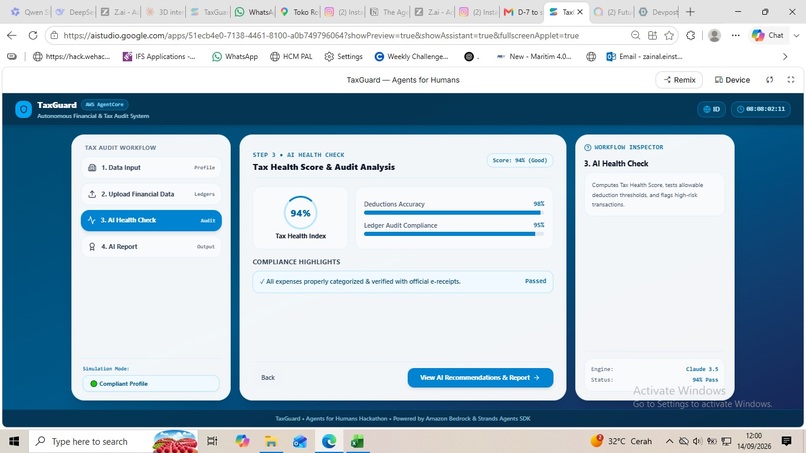This screenshot has height=453, width=806.
Task: Switch to the Gmail D-7 browser tab
Action: pos(522,12)
